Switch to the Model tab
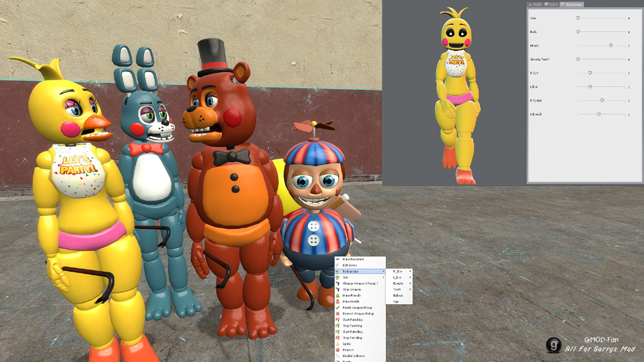The image size is (644, 362). pyautogui.click(x=535, y=5)
